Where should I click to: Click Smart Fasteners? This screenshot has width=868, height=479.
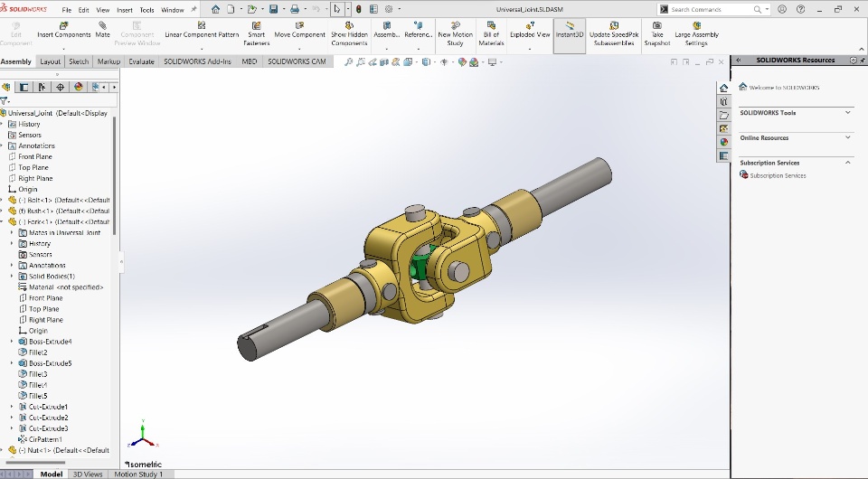(256, 33)
